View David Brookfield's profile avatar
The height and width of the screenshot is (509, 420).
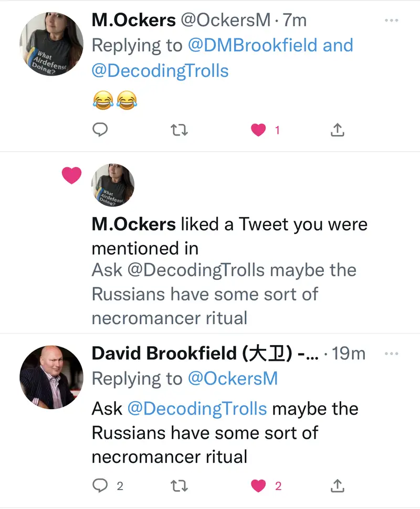click(x=51, y=377)
